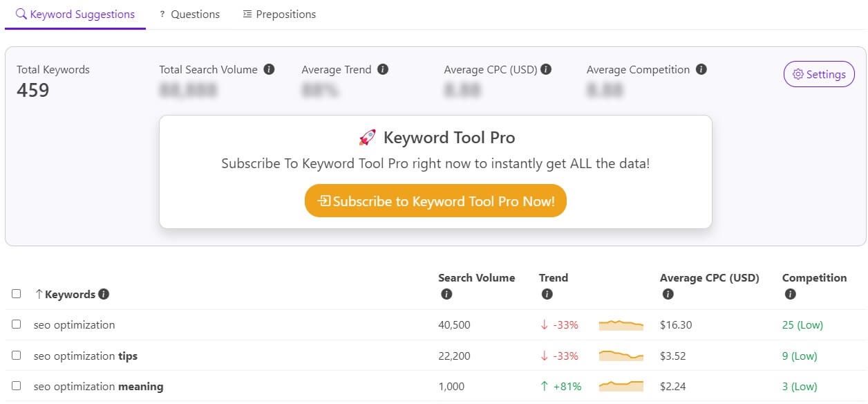
Task: Click search volume value 1,000
Action: (x=451, y=386)
